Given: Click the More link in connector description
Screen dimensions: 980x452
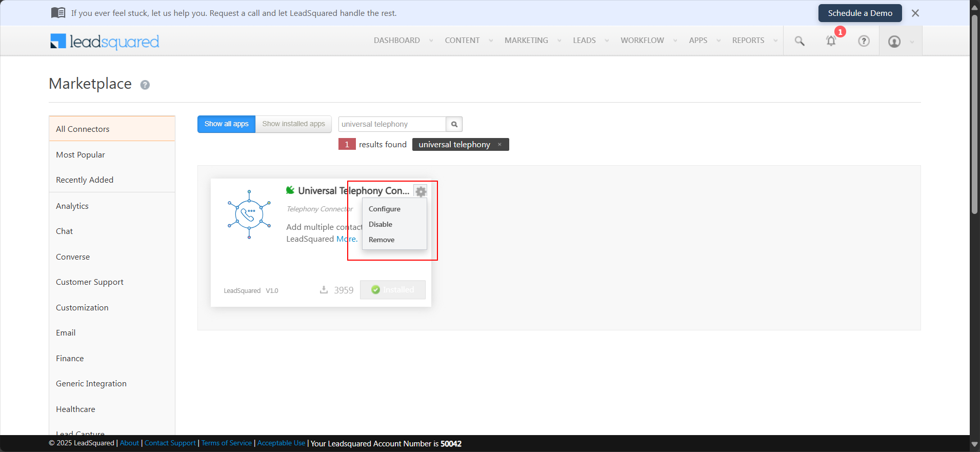Looking at the screenshot, I should (x=347, y=239).
